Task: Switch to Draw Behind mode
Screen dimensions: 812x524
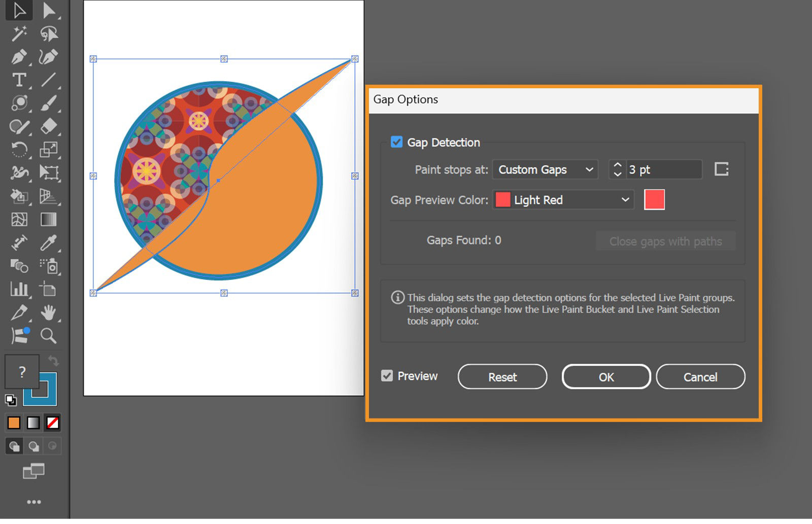Action: [33, 446]
